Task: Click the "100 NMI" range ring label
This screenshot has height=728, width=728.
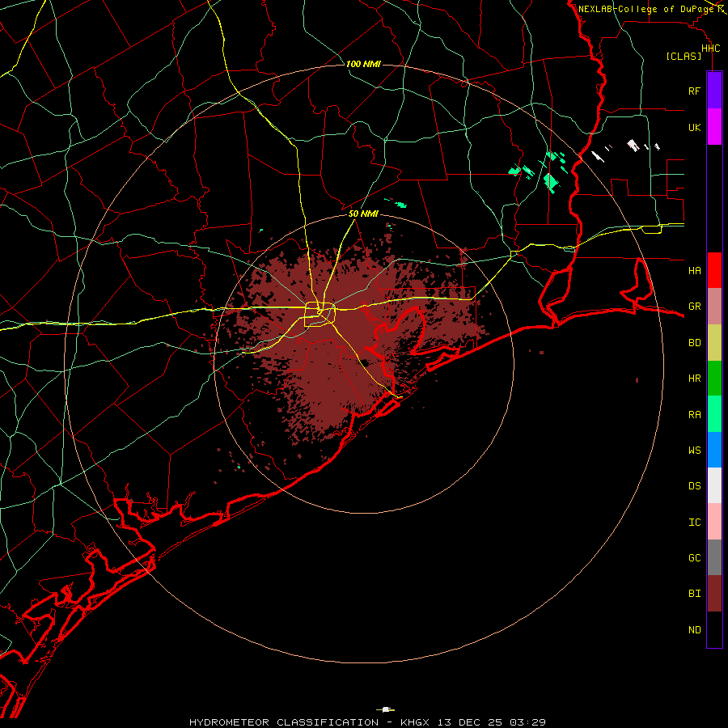Action: [363, 64]
